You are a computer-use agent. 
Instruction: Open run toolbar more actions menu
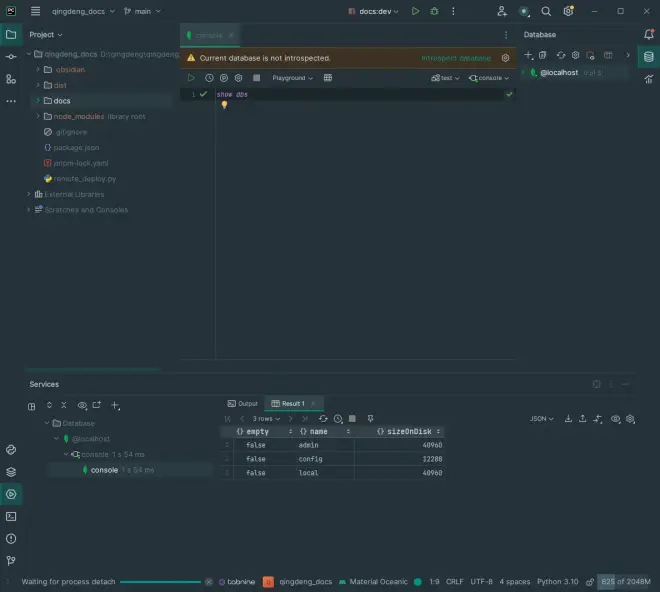click(x=453, y=11)
